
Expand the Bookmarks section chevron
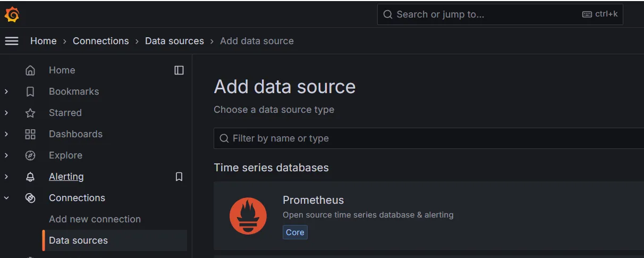tap(6, 91)
